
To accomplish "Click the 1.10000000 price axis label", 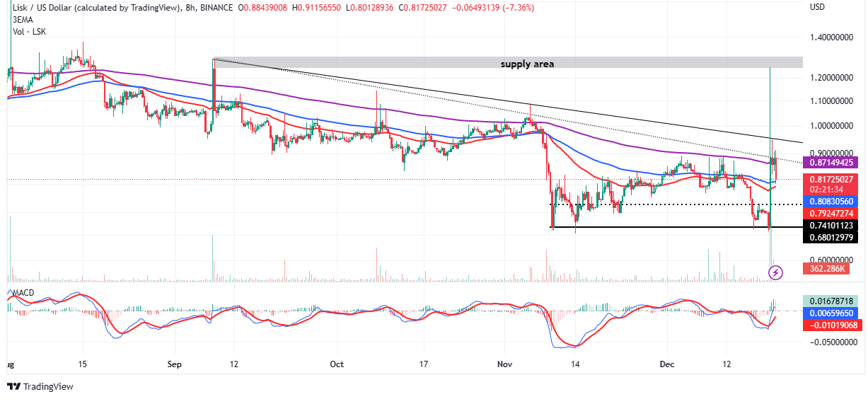I will (x=832, y=101).
